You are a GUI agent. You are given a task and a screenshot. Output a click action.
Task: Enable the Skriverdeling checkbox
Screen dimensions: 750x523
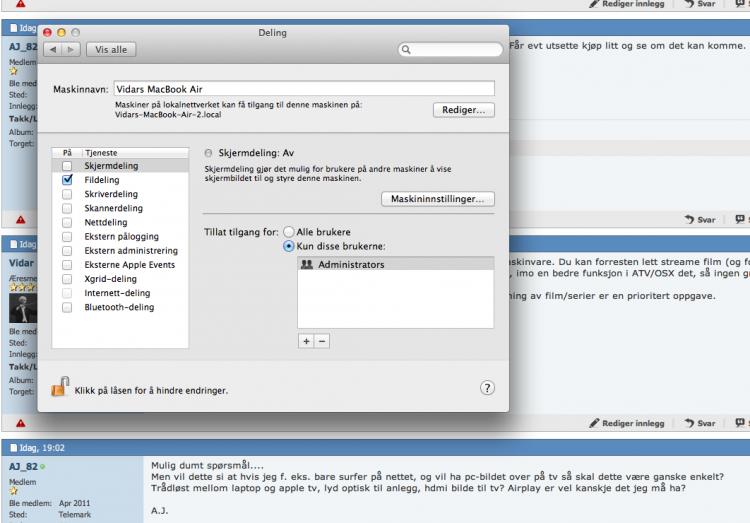pos(67,194)
